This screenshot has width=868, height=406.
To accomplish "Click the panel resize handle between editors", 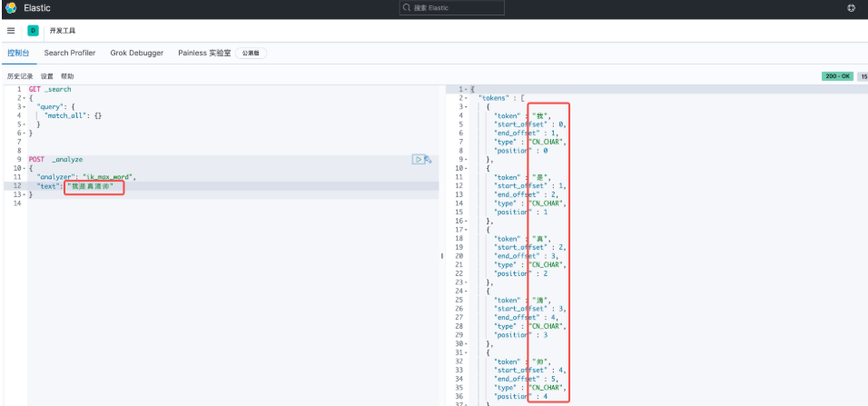I will (x=442, y=256).
